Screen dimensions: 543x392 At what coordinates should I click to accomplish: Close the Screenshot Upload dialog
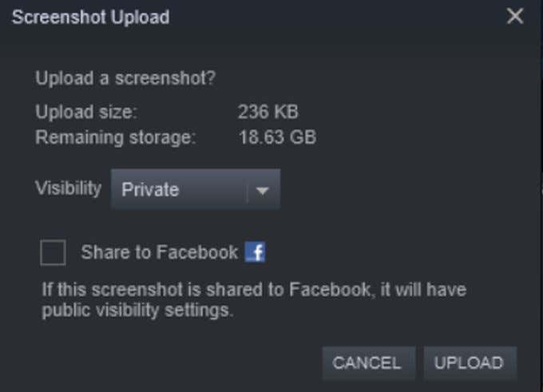click(515, 16)
